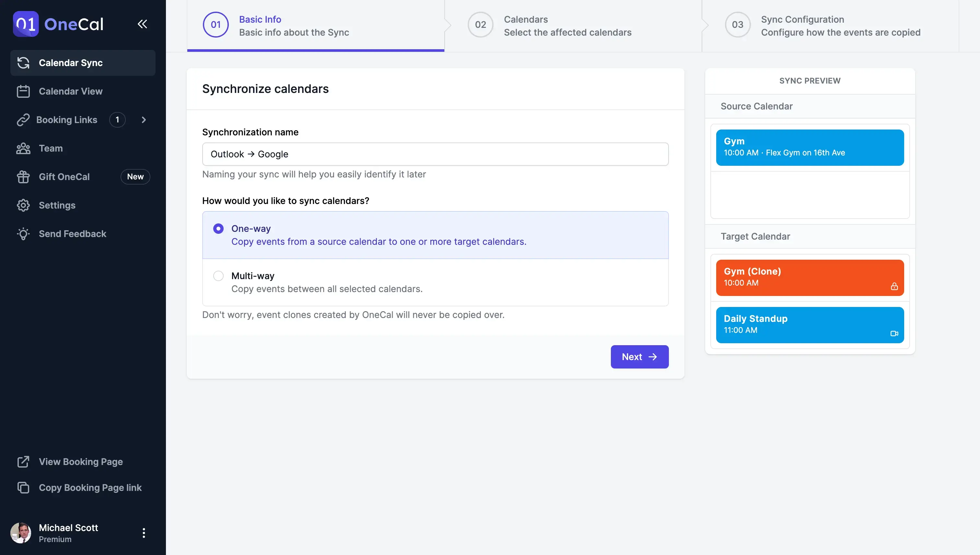Viewport: 980px width, 555px height.
Task: Select the Multi-way sync radio button
Action: pyautogui.click(x=218, y=276)
